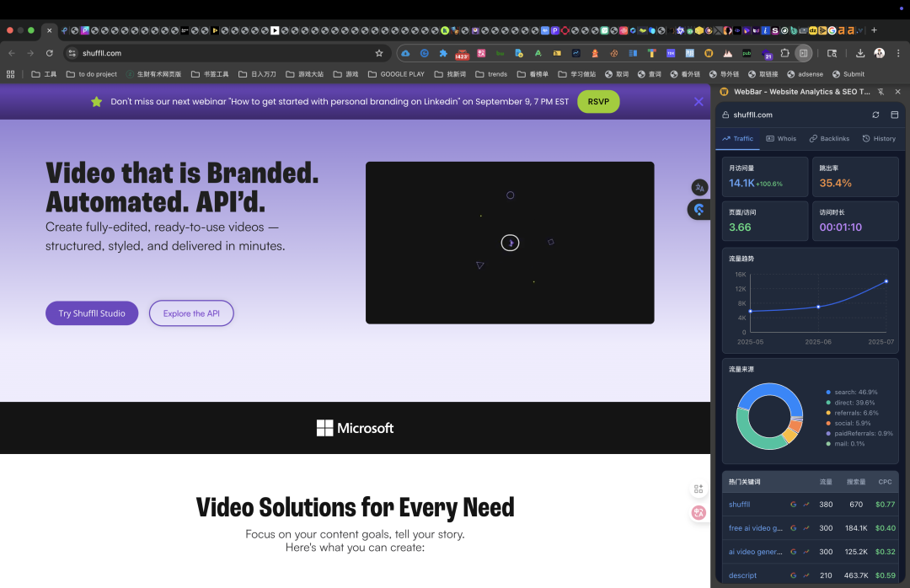The height and width of the screenshot is (588, 910).
Task: Click the red 1423 badge extension icon
Action: point(462,55)
